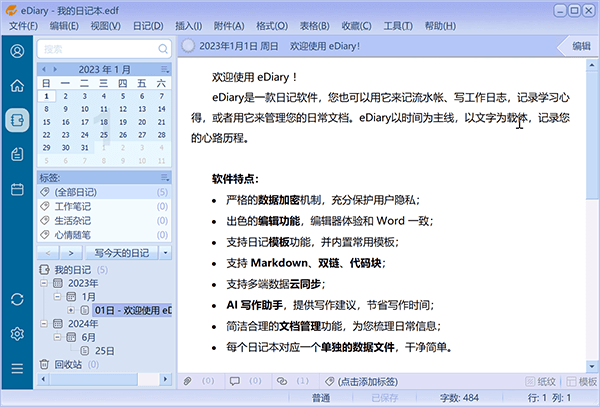Open the 收藏(C) menu
The height and width of the screenshot is (407, 600).
click(356, 26)
